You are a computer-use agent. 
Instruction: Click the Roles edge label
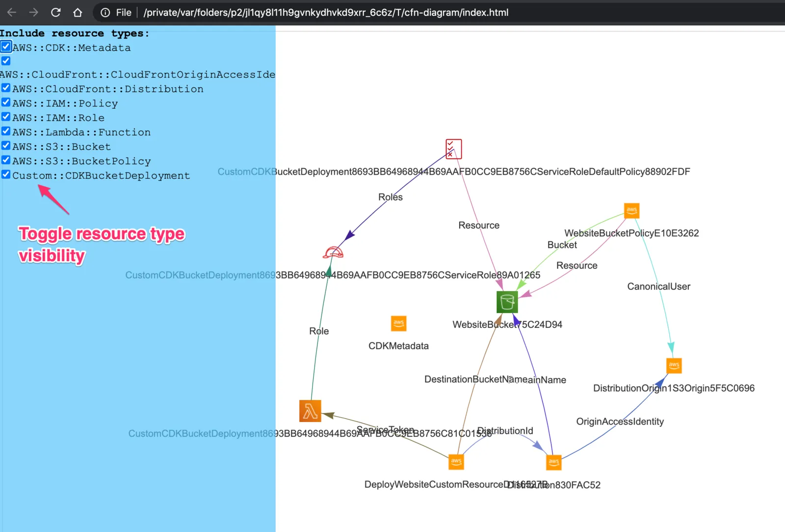point(391,197)
